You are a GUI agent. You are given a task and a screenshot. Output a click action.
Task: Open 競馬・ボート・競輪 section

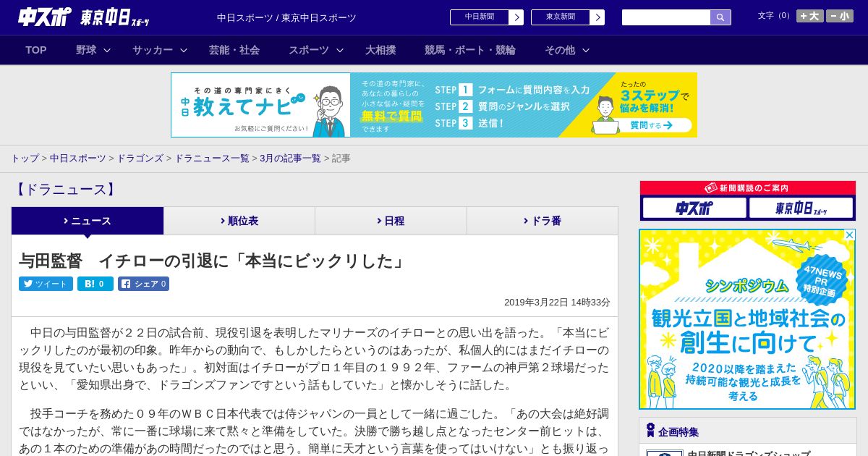[x=470, y=50]
